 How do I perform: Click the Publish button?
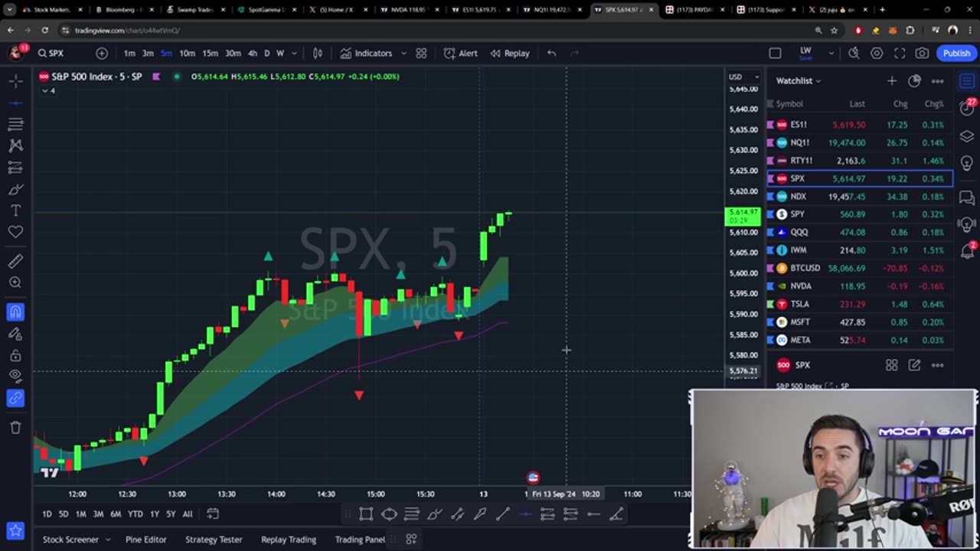(956, 53)
